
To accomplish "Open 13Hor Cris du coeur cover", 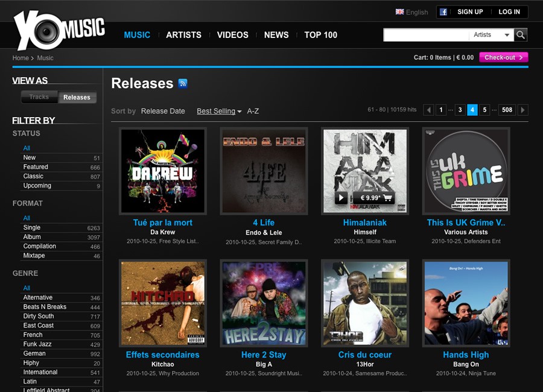I will (x=365, y=303).
